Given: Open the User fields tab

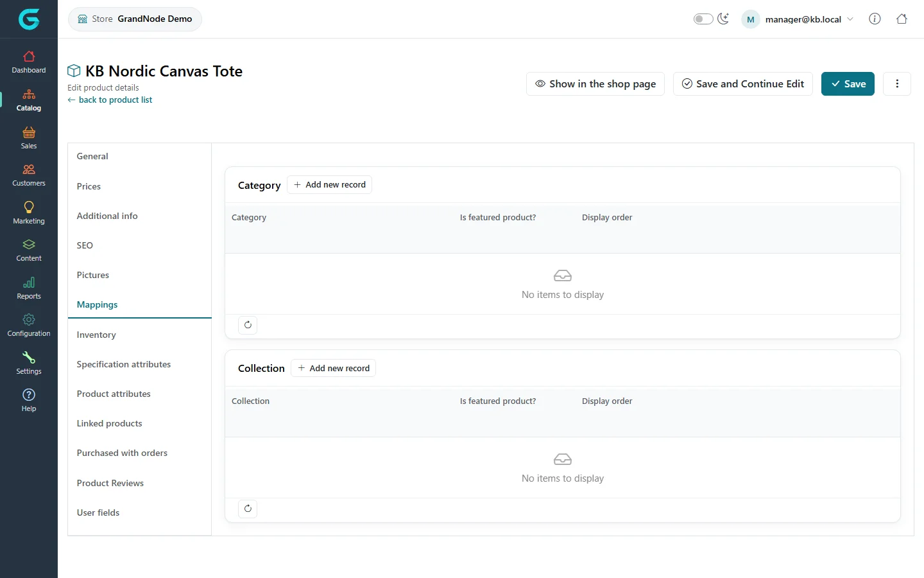Looking at the screenshot, I should [x=139, y=512].
